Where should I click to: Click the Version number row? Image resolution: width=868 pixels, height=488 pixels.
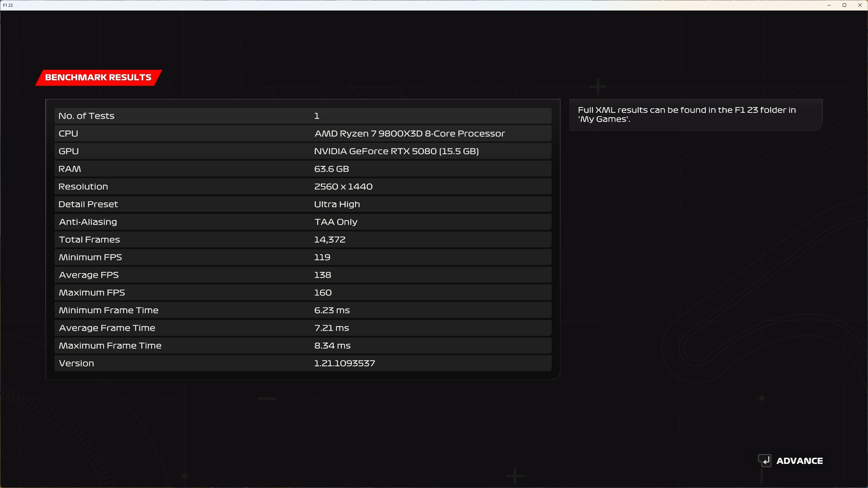(x=303, y=363)
